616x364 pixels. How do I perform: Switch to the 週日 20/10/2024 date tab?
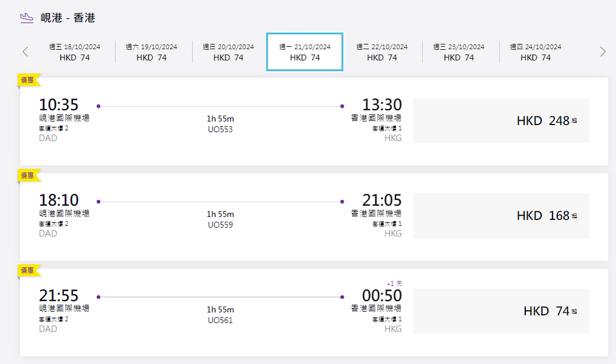[x=228, y=52]
